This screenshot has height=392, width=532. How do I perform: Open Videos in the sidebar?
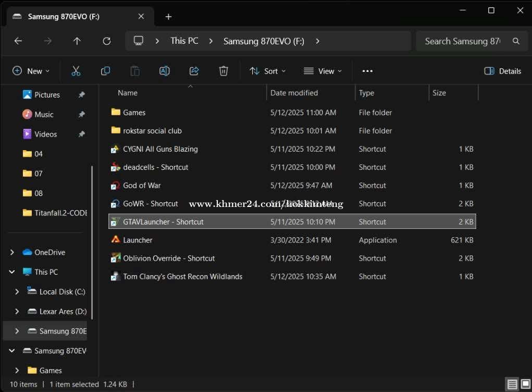click(45, 134)
